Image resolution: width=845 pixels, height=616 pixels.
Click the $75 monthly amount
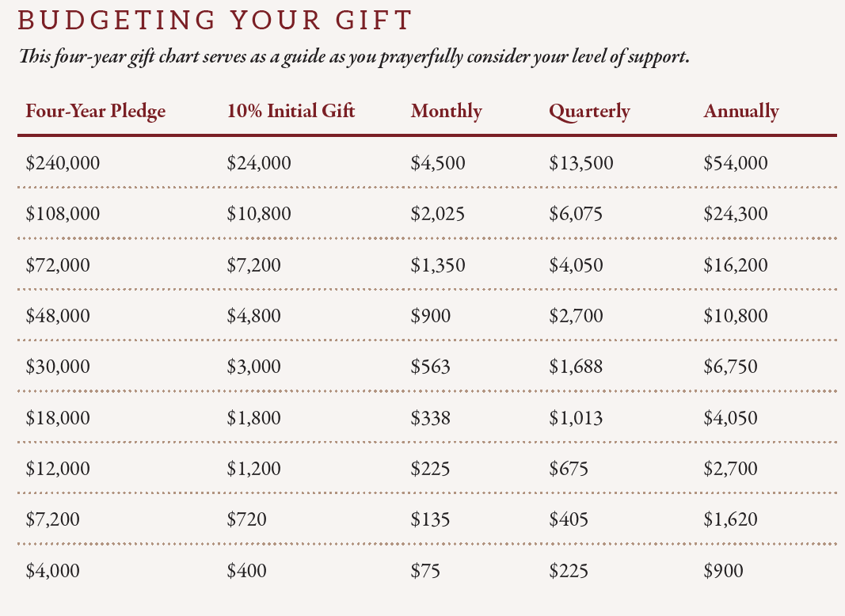click(x=425, y=570)
